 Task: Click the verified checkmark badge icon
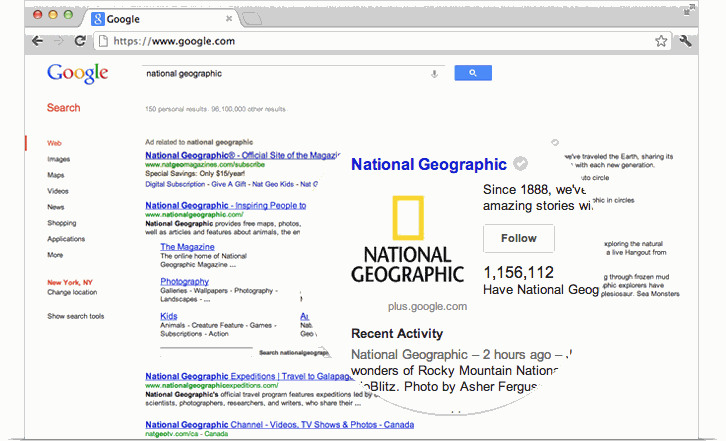521,164
